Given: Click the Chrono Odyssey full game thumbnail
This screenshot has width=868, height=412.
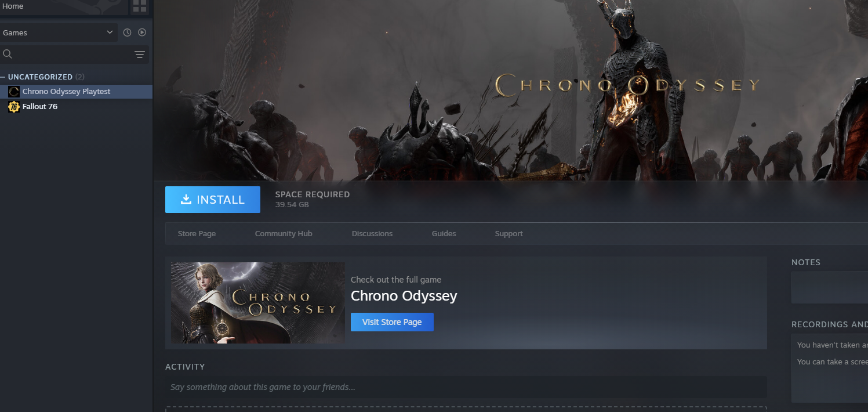Looking at the screenshot, I should pyautogui.click(x=258, y=303).
